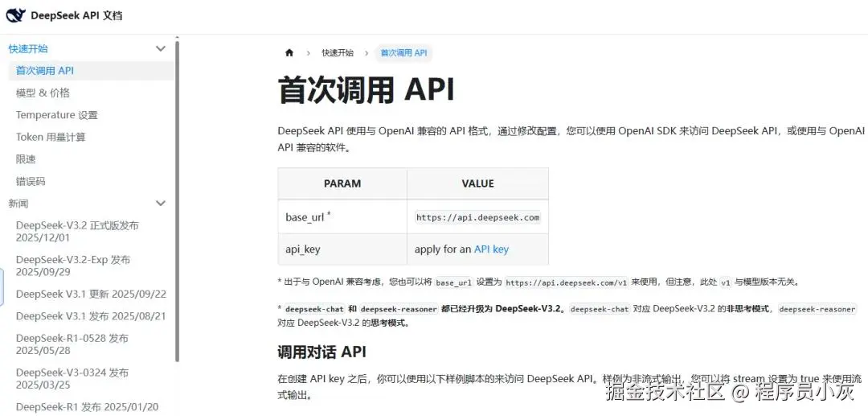Open 新闻 category in sidebar

tap(18, 204)
